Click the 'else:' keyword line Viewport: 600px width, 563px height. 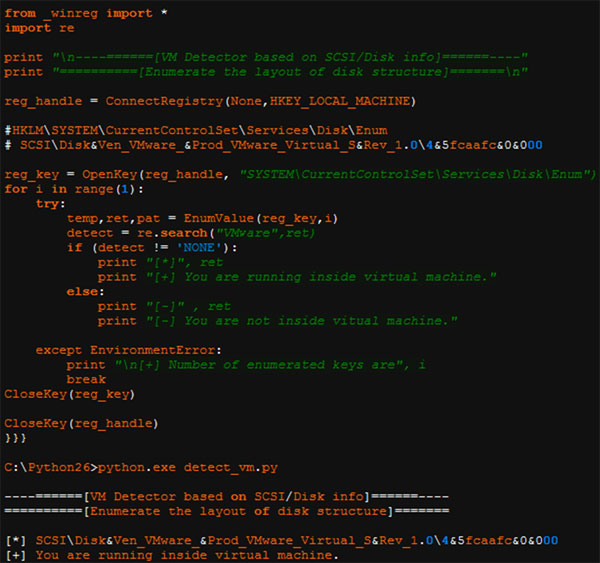[x=86, y=291]
